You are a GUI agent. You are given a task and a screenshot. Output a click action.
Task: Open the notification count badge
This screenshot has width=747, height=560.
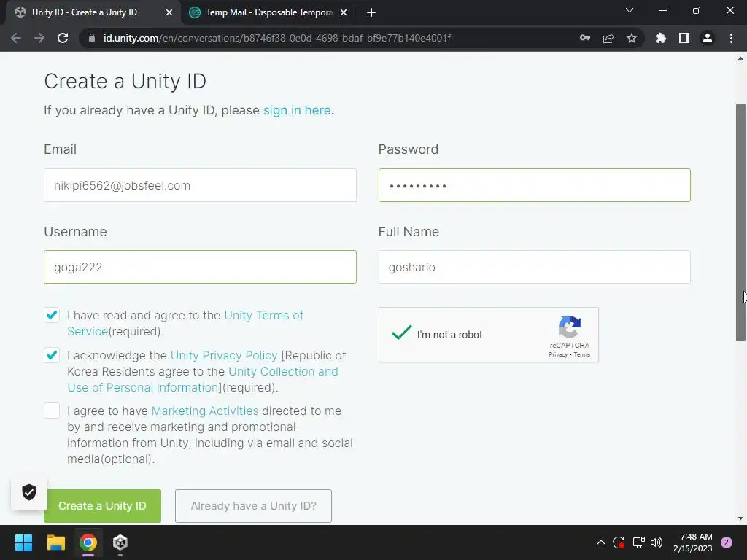pyautogui.click(x=727, y=542)
